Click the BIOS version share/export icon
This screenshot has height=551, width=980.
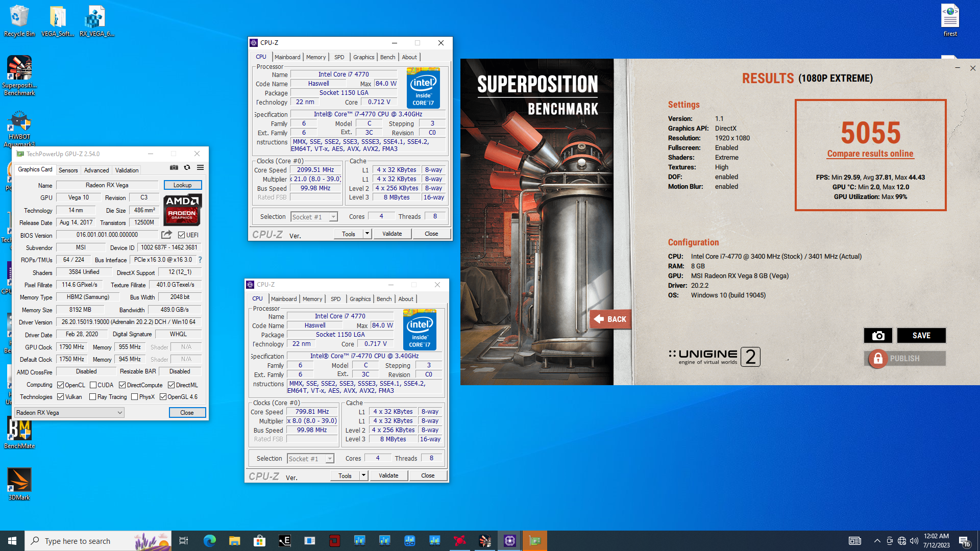[166, 235]
